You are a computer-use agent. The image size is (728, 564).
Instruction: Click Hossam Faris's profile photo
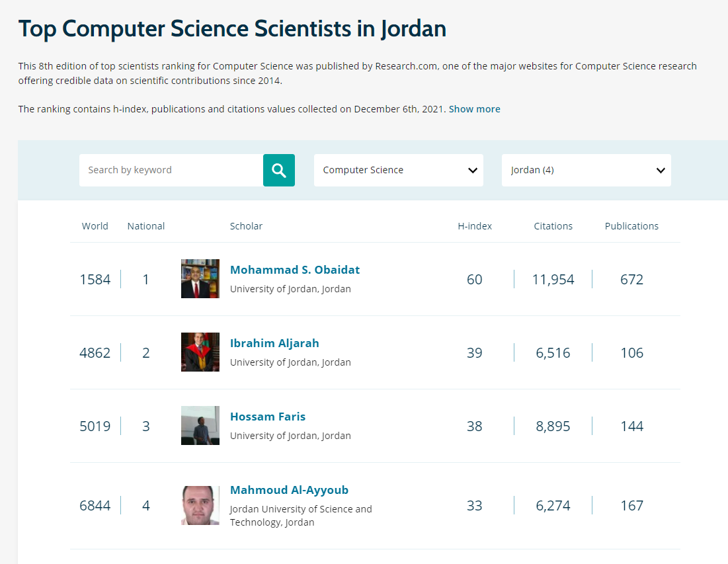coord(200,425)
